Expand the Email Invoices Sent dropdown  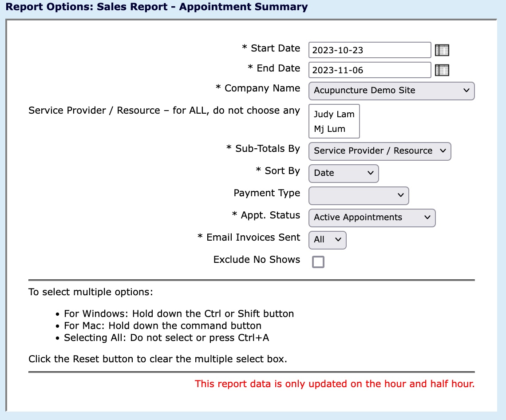pos(327,240)
